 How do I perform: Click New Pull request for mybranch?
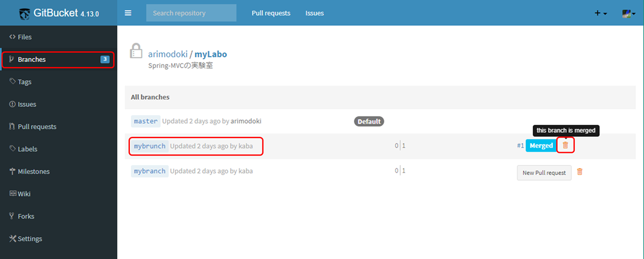point(544,173)
